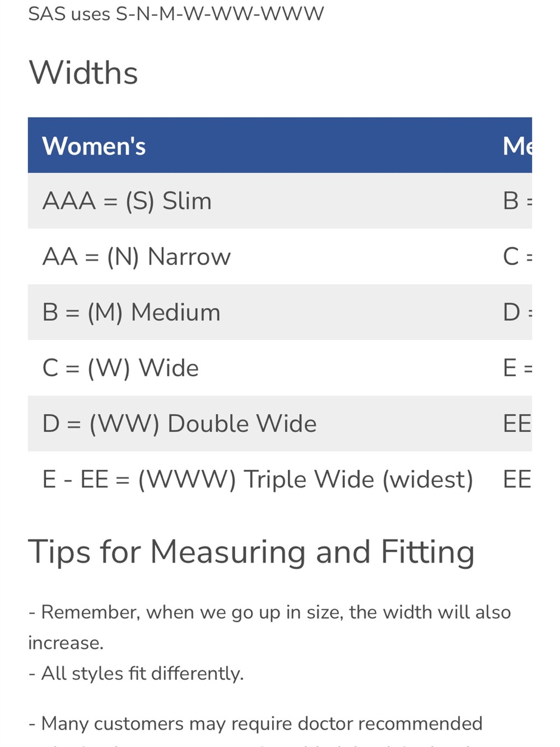Click the SAS uses S-N-M-W-WW-WWW text
The image size is (560, 747).
coord(176,13)
